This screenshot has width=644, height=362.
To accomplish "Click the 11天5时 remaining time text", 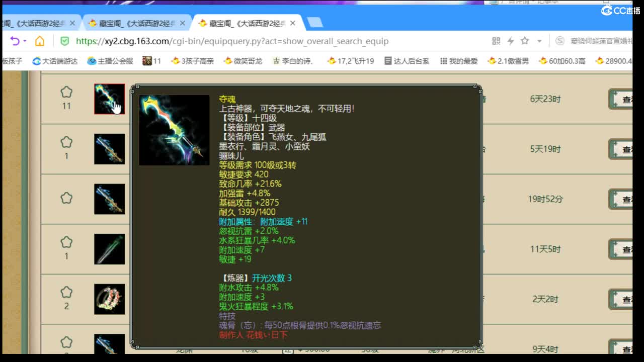I will point(545,249).
